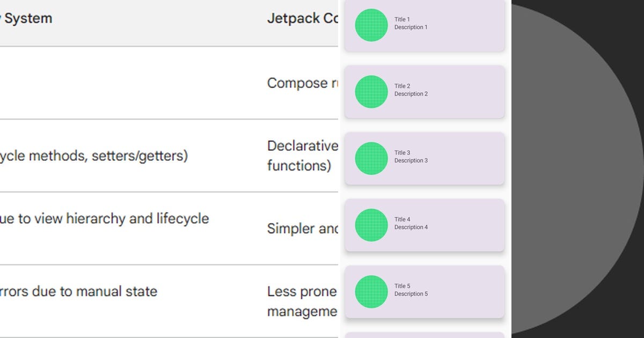
Task: Select the "Description 5" label
Action: [411, 293]
